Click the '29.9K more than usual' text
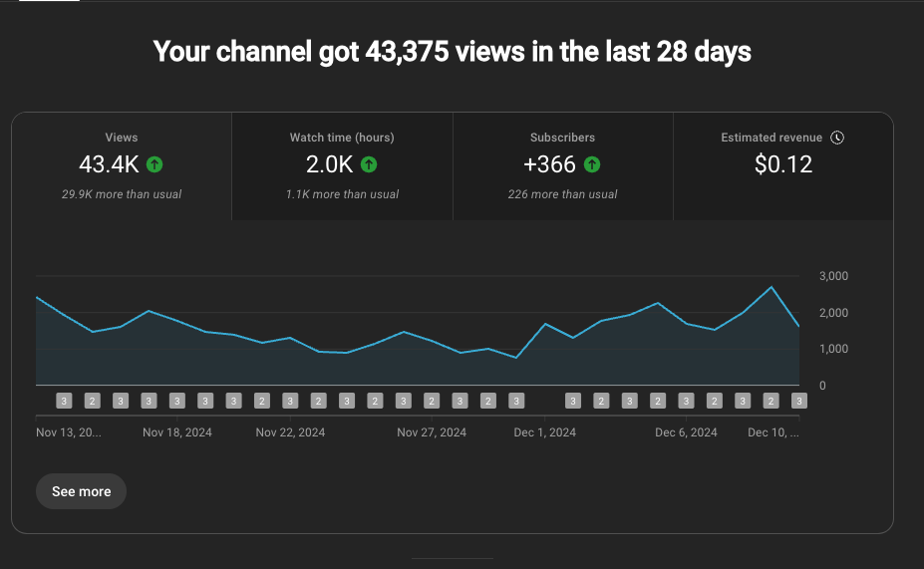Image resolution: width=924 pixels, height=569 pixels. 122,194
